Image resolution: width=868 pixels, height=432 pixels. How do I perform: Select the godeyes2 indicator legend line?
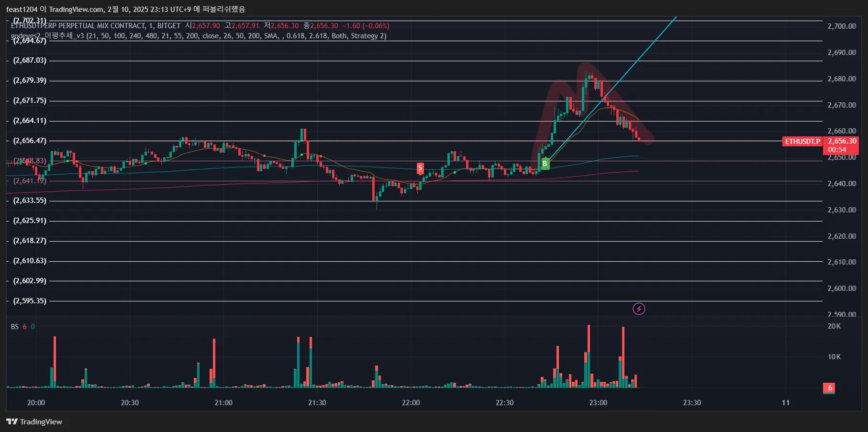point(199,36)
